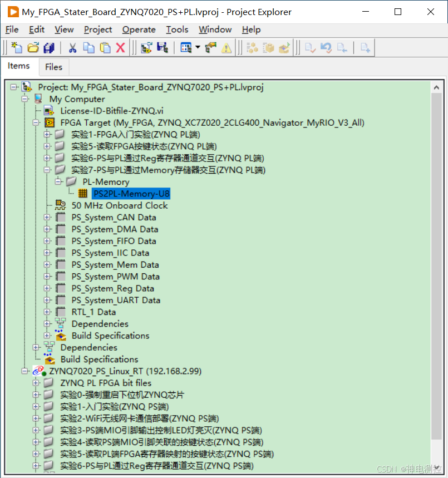Image resolution: width=448 pixels, height=478 pixels.
Task: Click the Deploy box toolbar icon
Action: point(284,48)
